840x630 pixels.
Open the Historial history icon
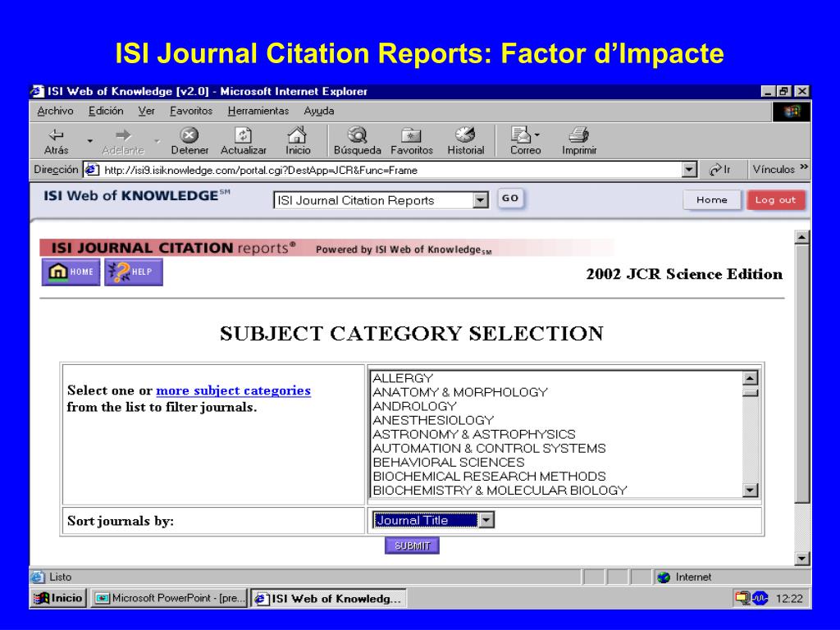[465, 135]
